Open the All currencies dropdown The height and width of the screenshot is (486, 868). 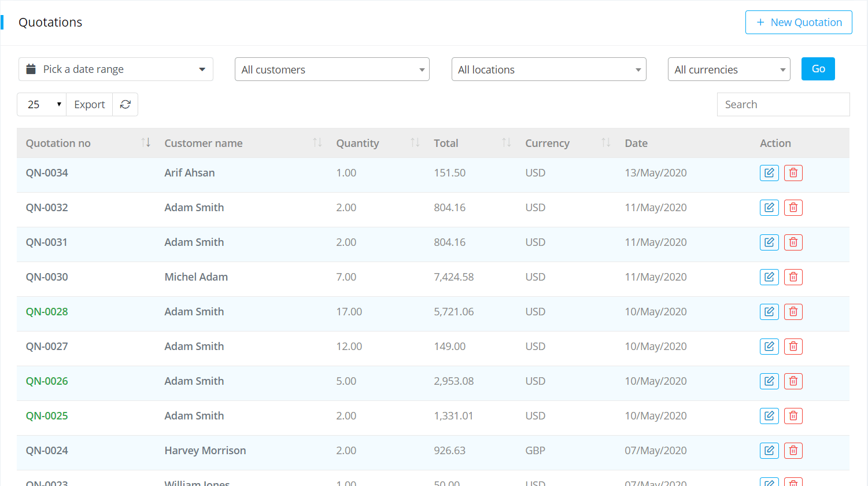[729, 69]
